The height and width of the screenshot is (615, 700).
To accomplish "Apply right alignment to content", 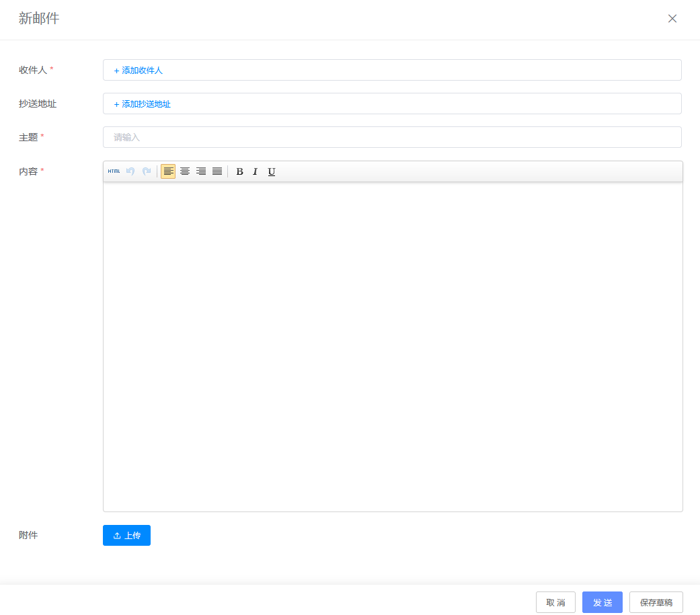I will coord(201,171).
